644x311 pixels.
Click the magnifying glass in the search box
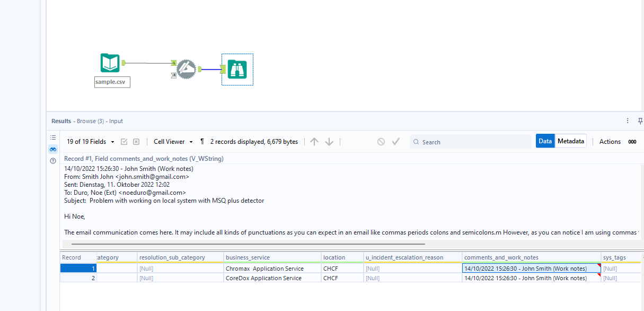(x=417, y=142)
